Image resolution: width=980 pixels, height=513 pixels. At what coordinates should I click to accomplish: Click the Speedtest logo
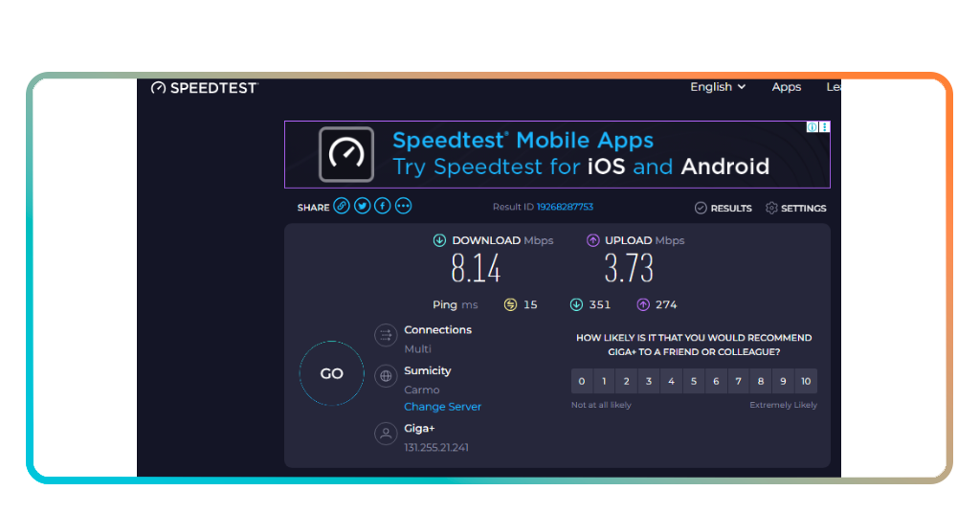pyautogui.click(x=204, y=88)
